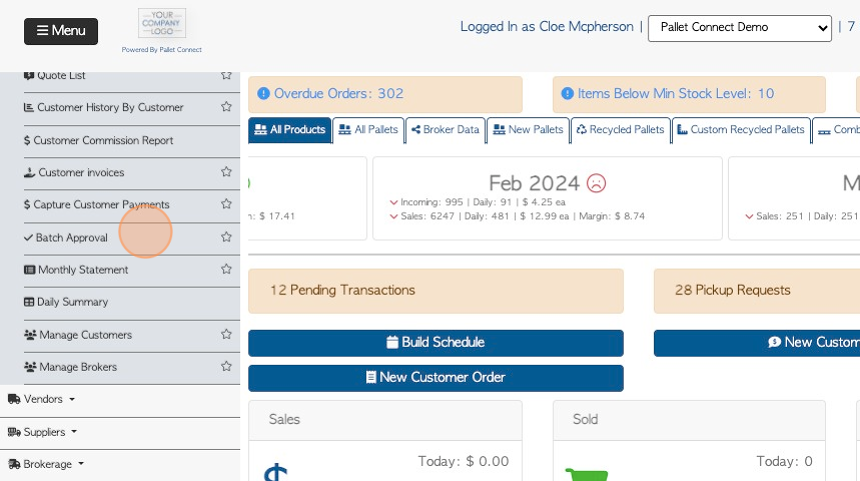Open Batch Approval page
The image size is (860, 481).
(x=71, y=237)
